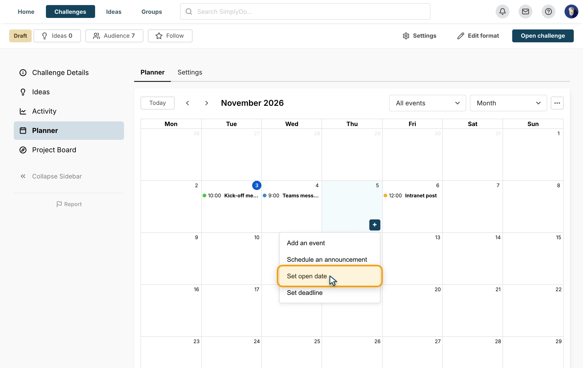Click the Settings gear button in header
This screenshot has height=368, width=588.
coord(419,36)
